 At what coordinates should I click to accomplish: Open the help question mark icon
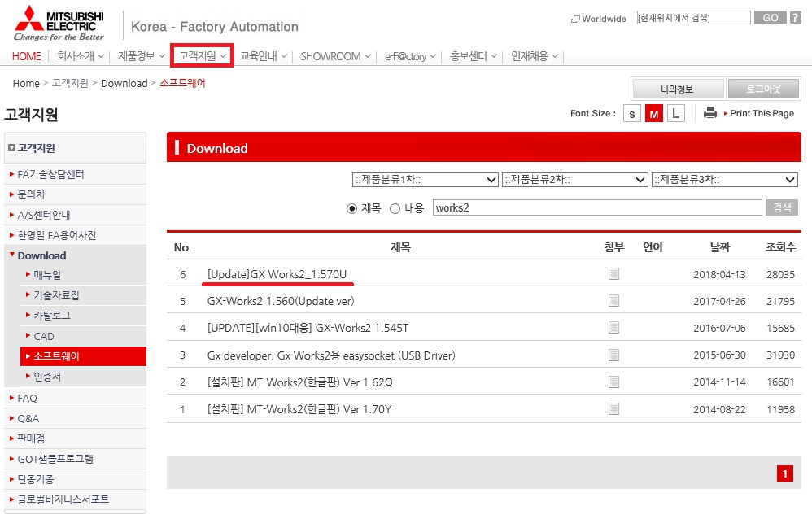[795, 18]
